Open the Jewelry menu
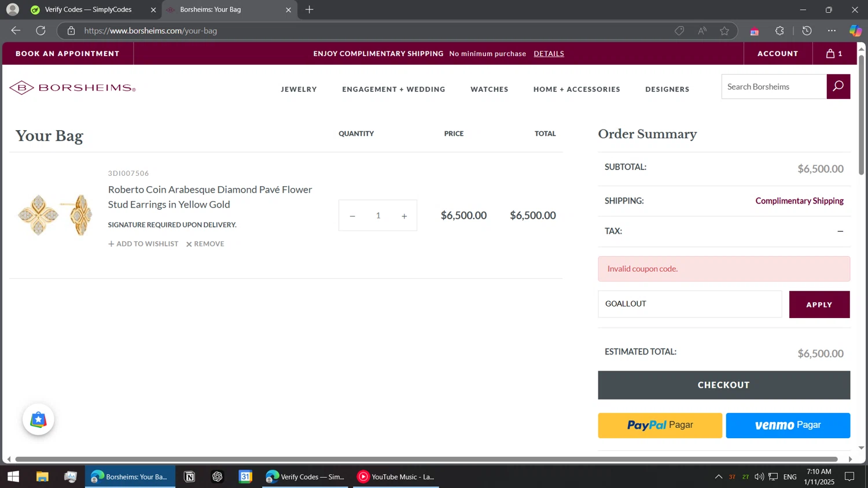Viewport: 868px width, 488px height. coord(299,89)
